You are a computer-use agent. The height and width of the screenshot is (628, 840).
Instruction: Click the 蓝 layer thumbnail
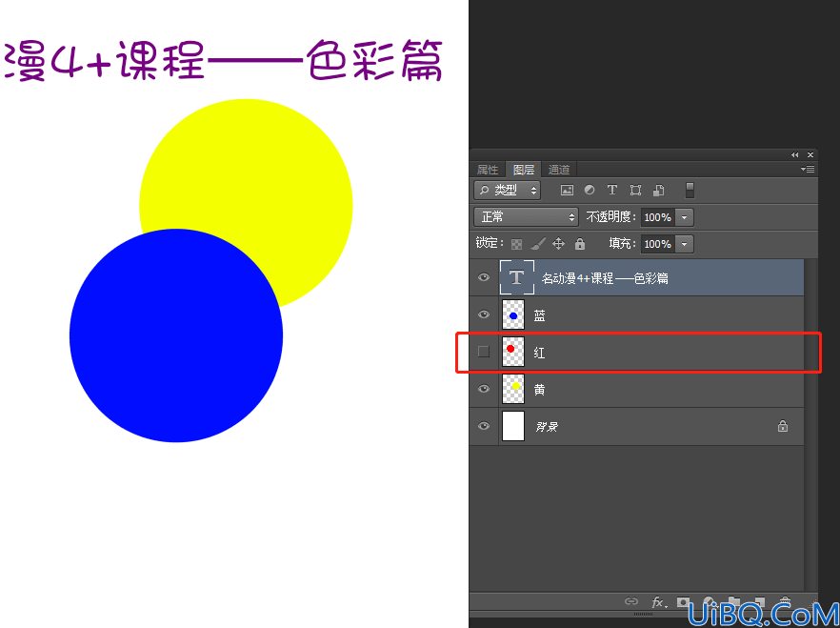[x=513, y=314]
